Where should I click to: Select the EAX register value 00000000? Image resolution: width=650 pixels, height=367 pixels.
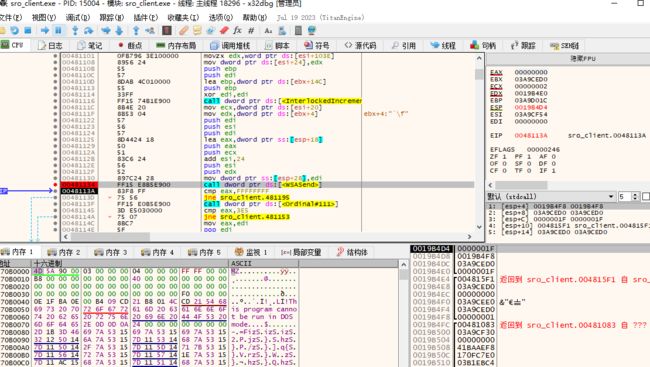pos(531,72)
